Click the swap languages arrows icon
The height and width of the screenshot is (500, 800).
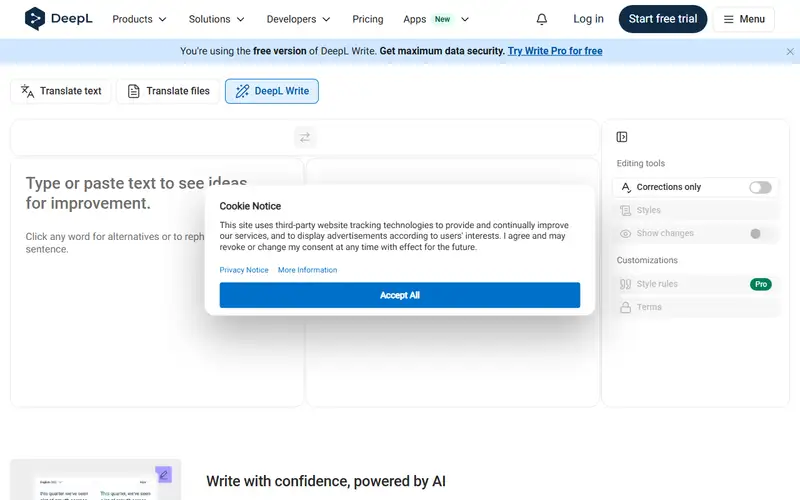tap(305, 137)
